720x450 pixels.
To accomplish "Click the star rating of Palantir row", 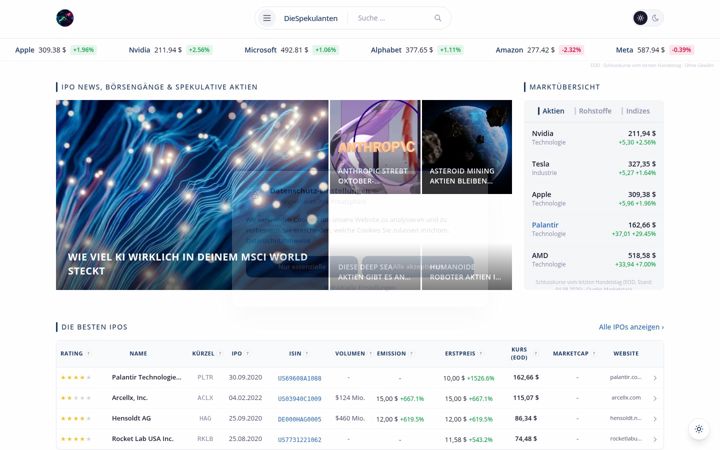I will [76, 377].
